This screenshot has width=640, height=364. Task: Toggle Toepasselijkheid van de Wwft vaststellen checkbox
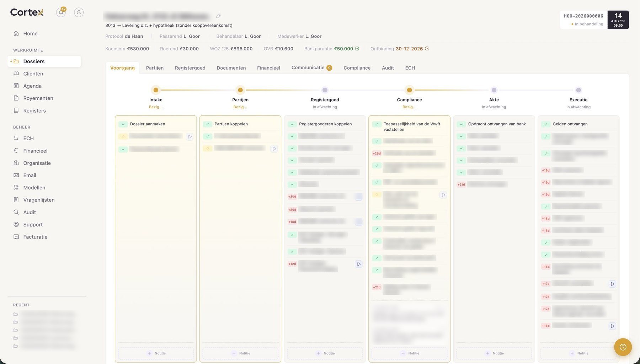[x=377, y=124]
